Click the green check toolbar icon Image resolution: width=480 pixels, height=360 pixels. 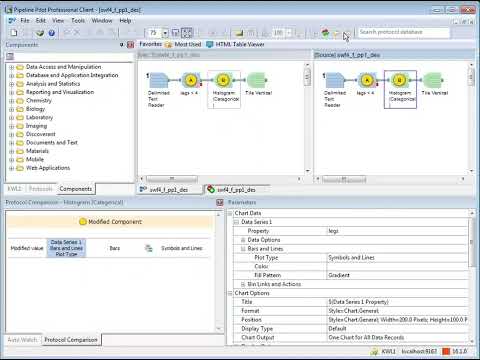tap(40, 33)
